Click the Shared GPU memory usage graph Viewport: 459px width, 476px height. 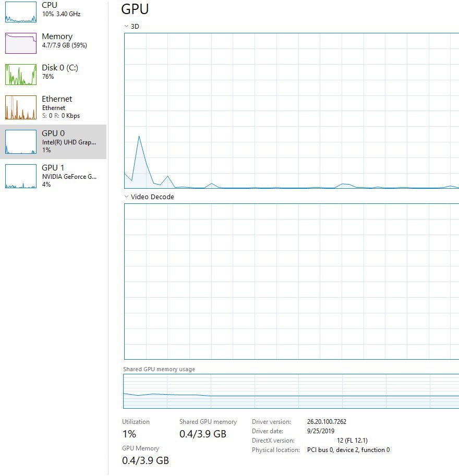[x=291, y=392]
